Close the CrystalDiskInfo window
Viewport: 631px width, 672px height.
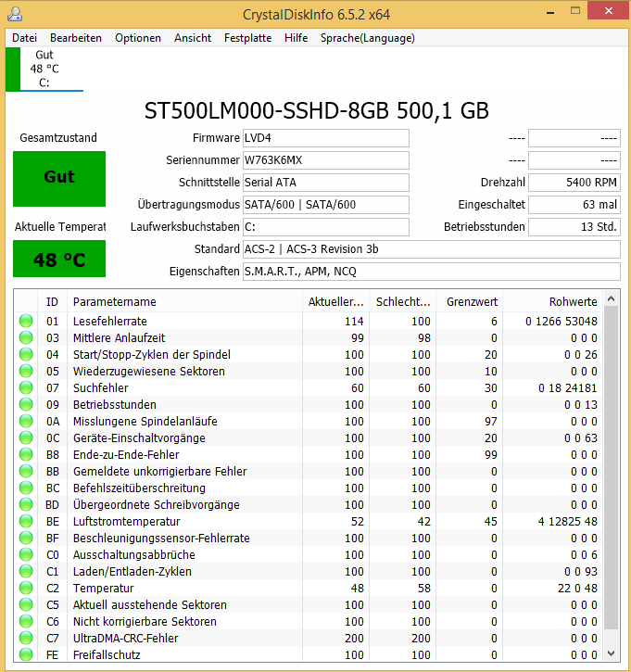pos(608,11)
